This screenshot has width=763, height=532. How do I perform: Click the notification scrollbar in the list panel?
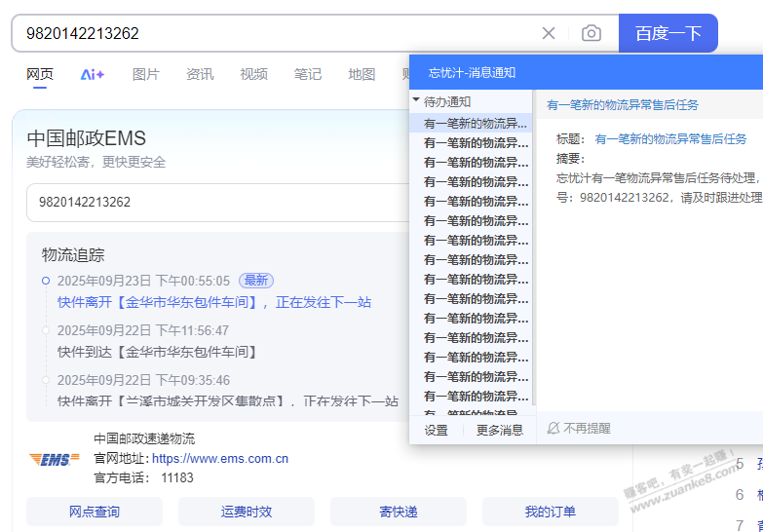[x=534, y=248]
